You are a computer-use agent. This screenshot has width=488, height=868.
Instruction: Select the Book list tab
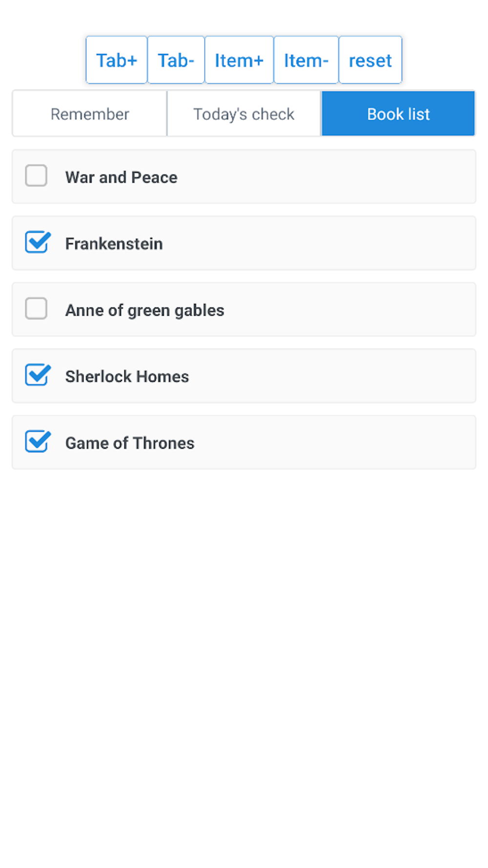(398, 114)
